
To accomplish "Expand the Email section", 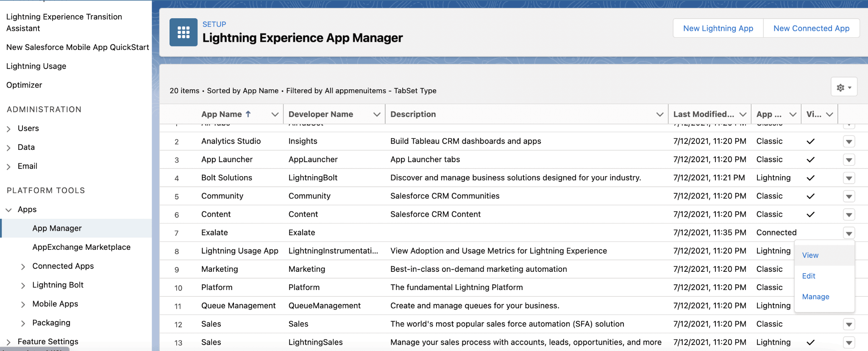I will tap(8, 167).
